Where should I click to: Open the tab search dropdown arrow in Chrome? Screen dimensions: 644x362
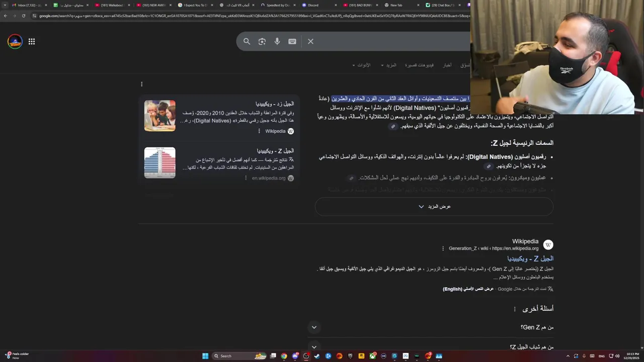click(x=5, y=5)
